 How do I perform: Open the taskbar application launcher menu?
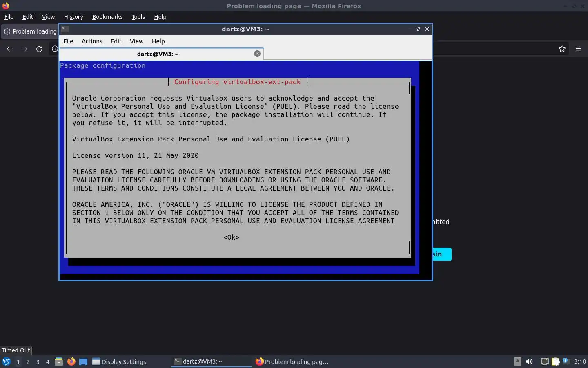pos(6,361)
